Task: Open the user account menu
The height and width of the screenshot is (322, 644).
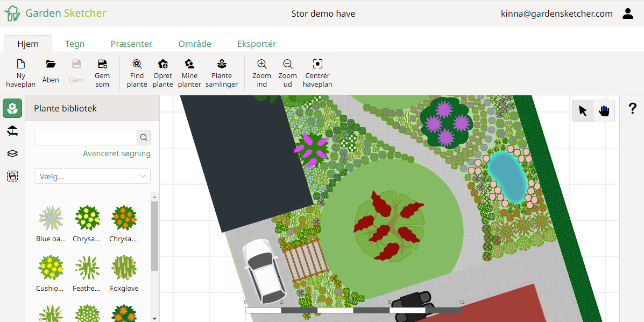Action: (x=627, y=13)
